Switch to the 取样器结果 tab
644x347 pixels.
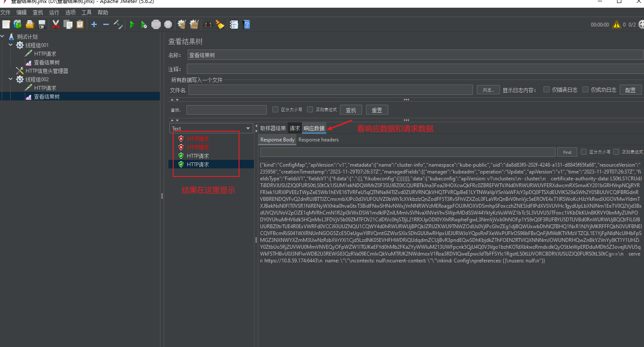coord(273,128)
